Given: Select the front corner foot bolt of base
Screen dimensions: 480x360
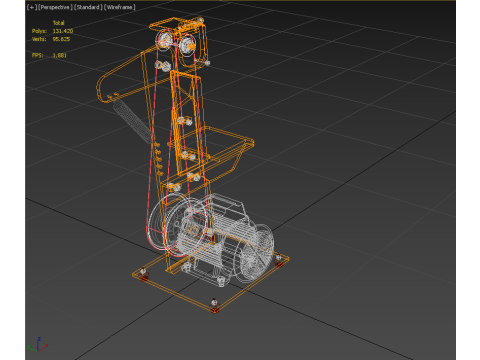Looking at the screenshot, I should coord(214,305).
